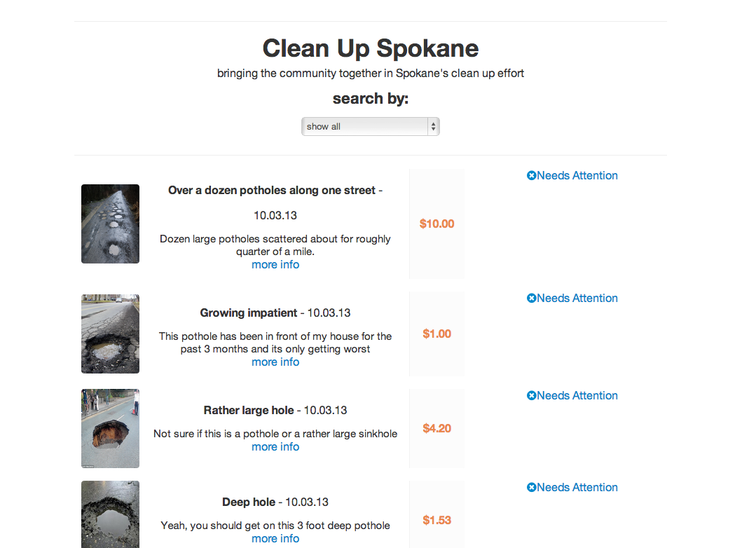This screenshot has width=756, height=548.
Task: Open more info for Rather large hole
Action: tap(275, 447)
